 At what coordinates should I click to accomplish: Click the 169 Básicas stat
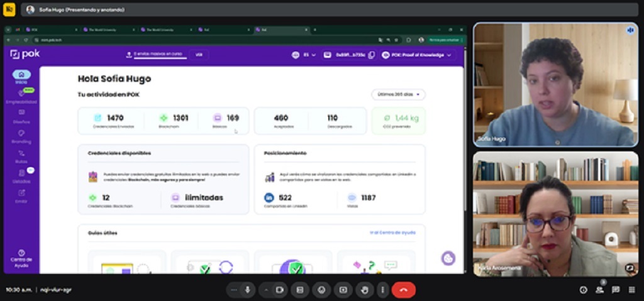226,121
